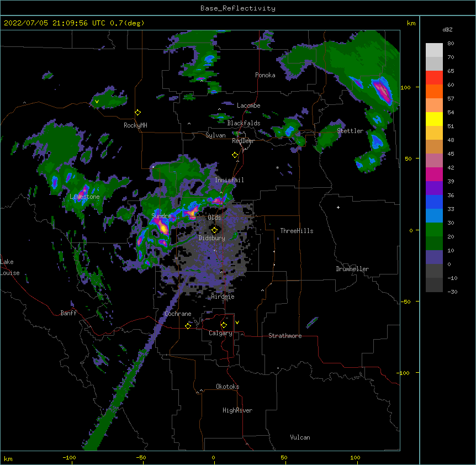Screen dimensions: 476x465
Task: Click the -100 tick on bottom axis
Action: pos(69,457)
